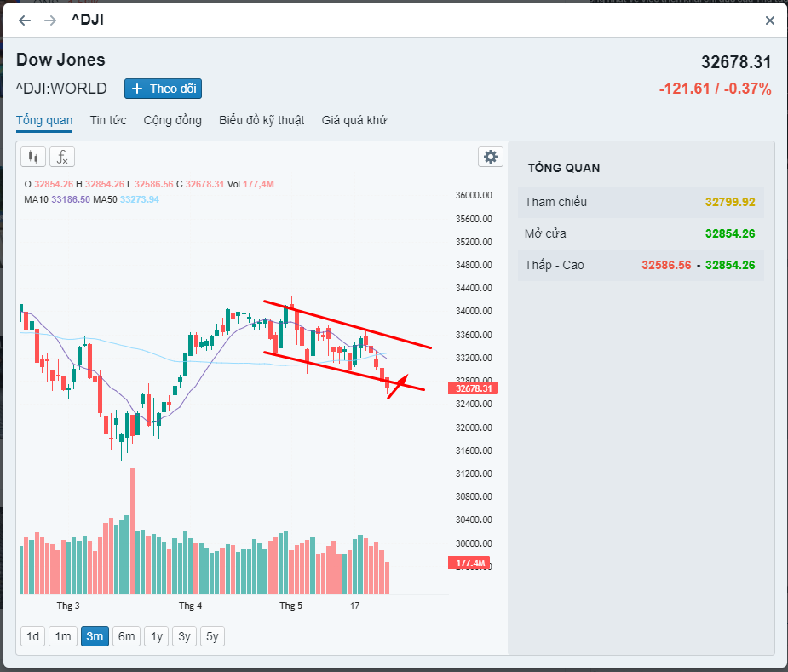The image size is (788, 672).
Task: Click the plus Theo dõi follow button
Action: 164,89
